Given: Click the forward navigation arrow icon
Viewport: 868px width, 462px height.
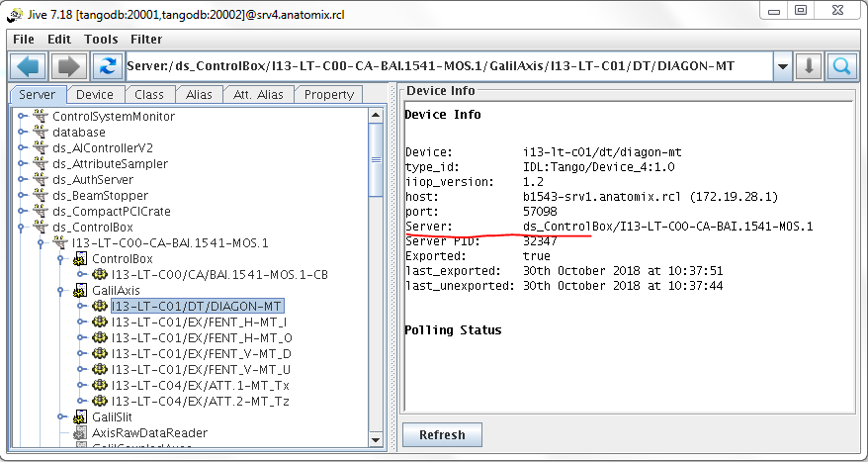Looking at the screenshot, I should [x=68, y=67].
